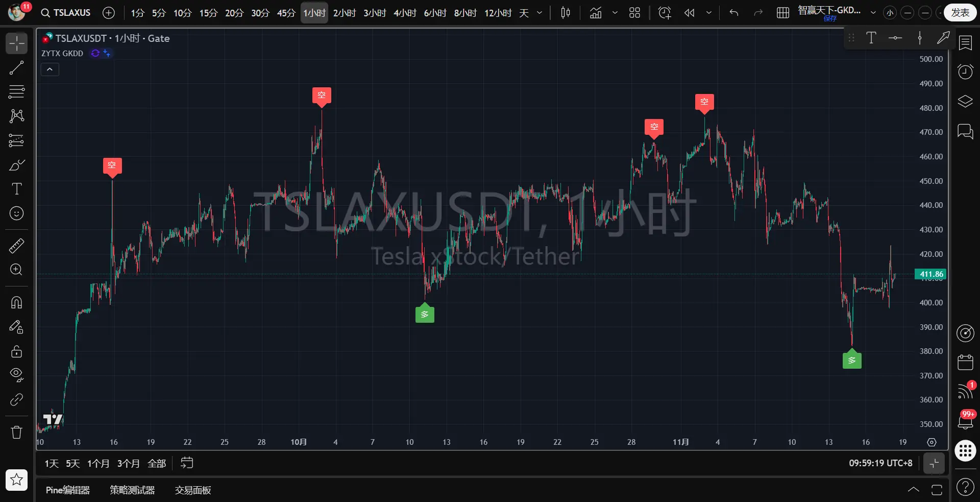
Task: Click the chain link icon in left toolbar
Action: [x=16, y=399]
